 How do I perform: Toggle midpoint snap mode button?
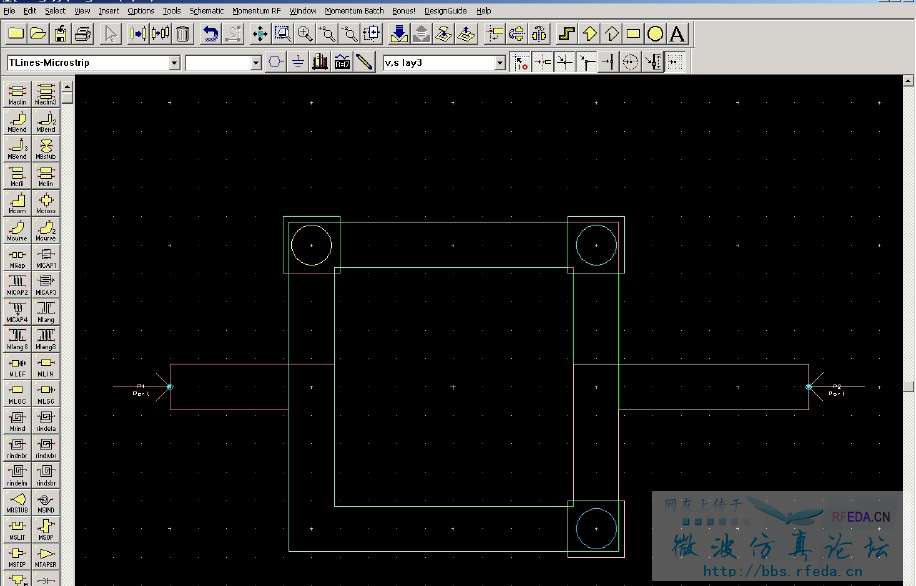(x=609, y=62)
